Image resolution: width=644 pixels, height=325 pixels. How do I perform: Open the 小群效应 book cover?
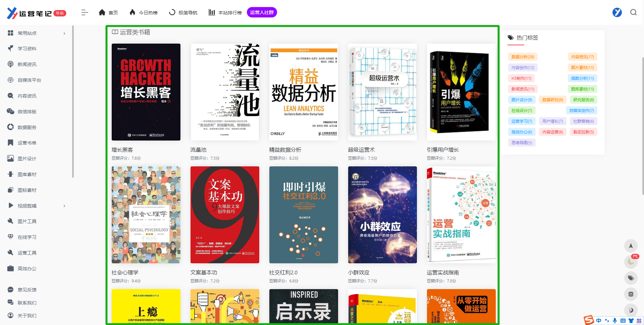(382, 215)
